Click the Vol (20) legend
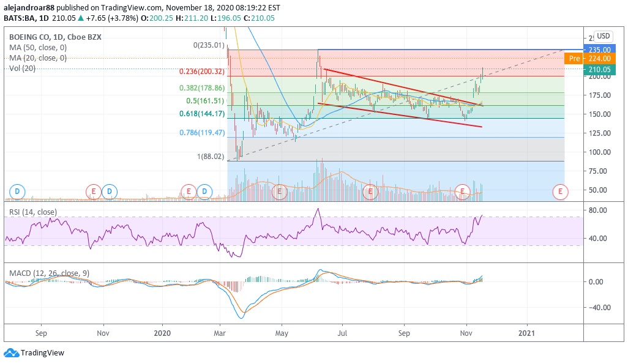 [x=23, y=69]
